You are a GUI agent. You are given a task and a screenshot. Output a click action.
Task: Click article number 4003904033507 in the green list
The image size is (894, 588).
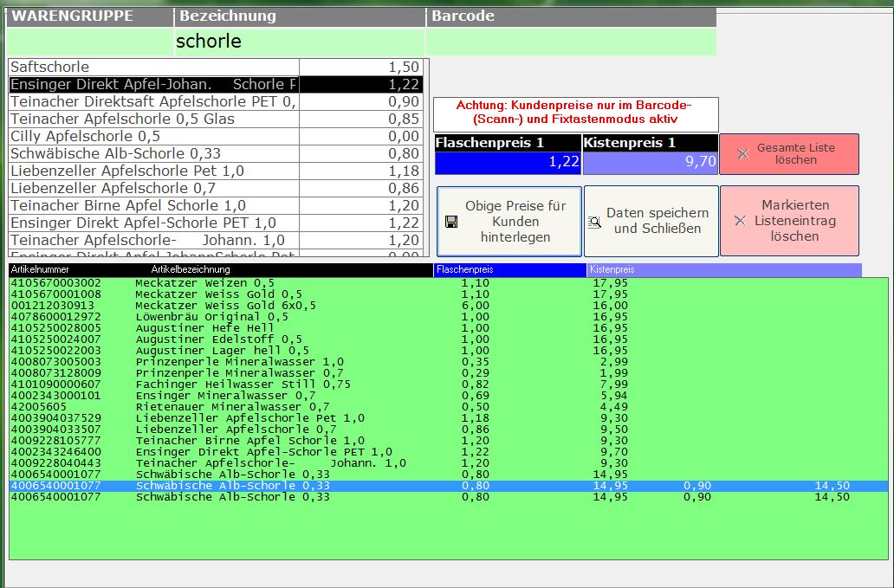click(55, 430)
